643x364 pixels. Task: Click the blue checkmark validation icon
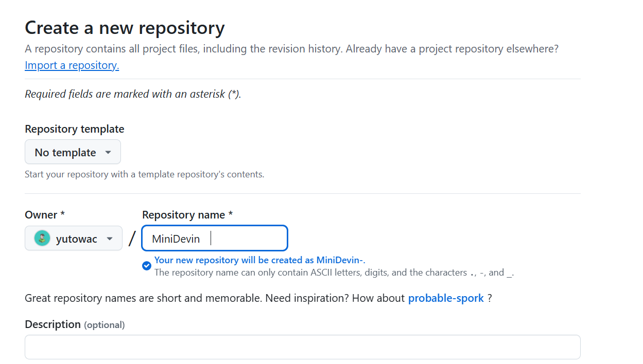(x=147, y=265)
